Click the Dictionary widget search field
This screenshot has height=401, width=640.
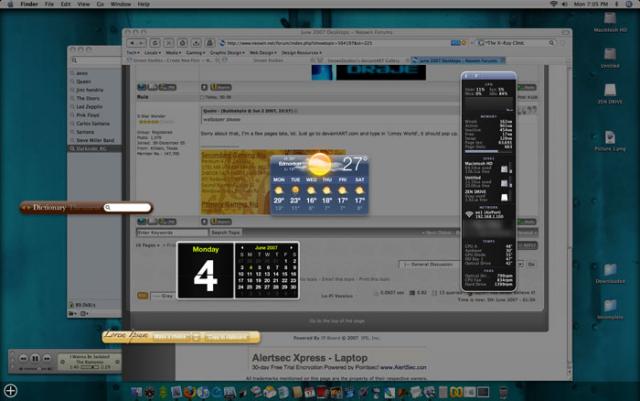127,207
